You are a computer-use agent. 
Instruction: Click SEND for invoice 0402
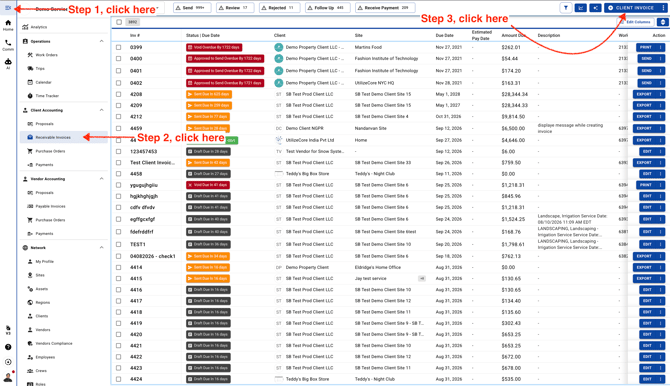pyautogui.click(x=646, y=83)
